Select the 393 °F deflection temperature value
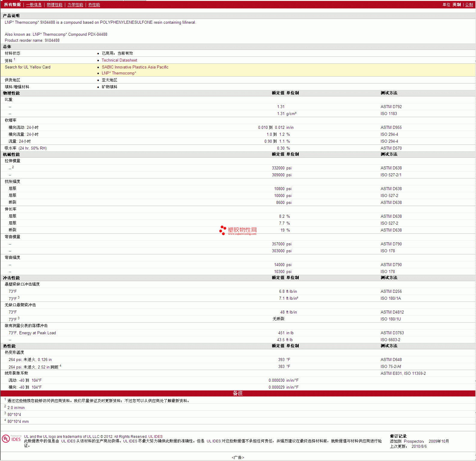 tap(284, 359)
